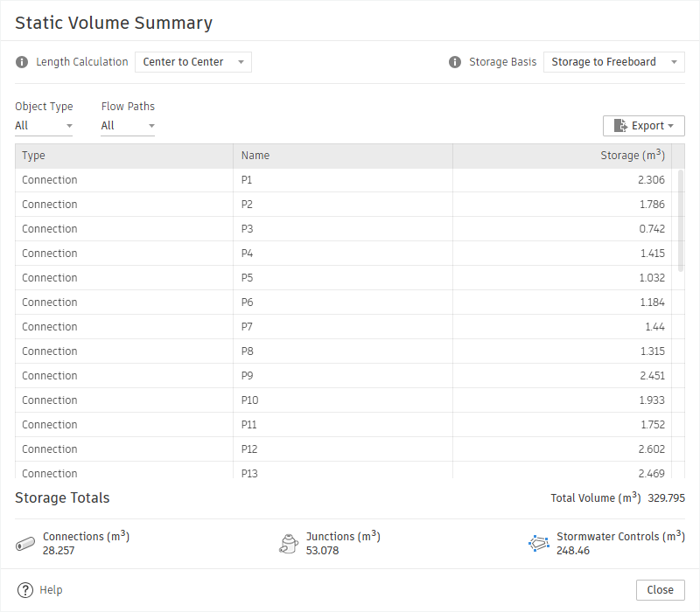Click the Help question mark icon
Viewport: 700px width, 612px height.
(25, 589)
